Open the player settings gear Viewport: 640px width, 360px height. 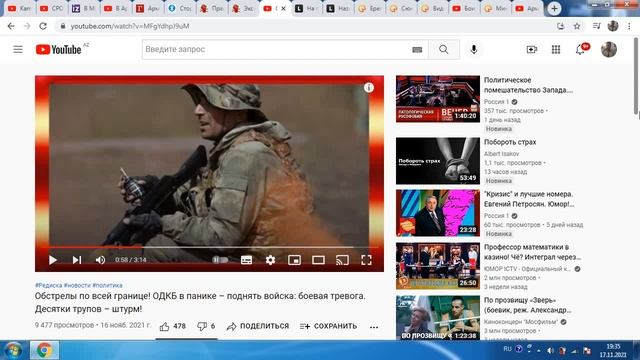coord(270,260)
